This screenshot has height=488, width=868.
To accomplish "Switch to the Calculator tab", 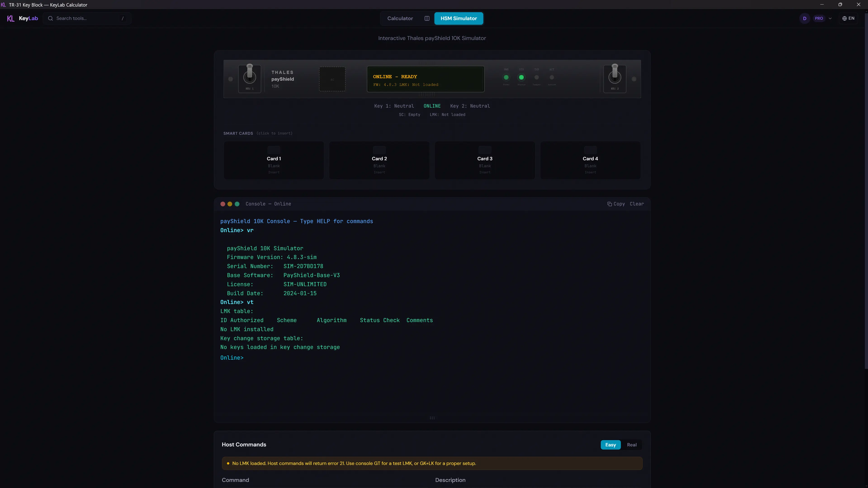I will point(400,18).
